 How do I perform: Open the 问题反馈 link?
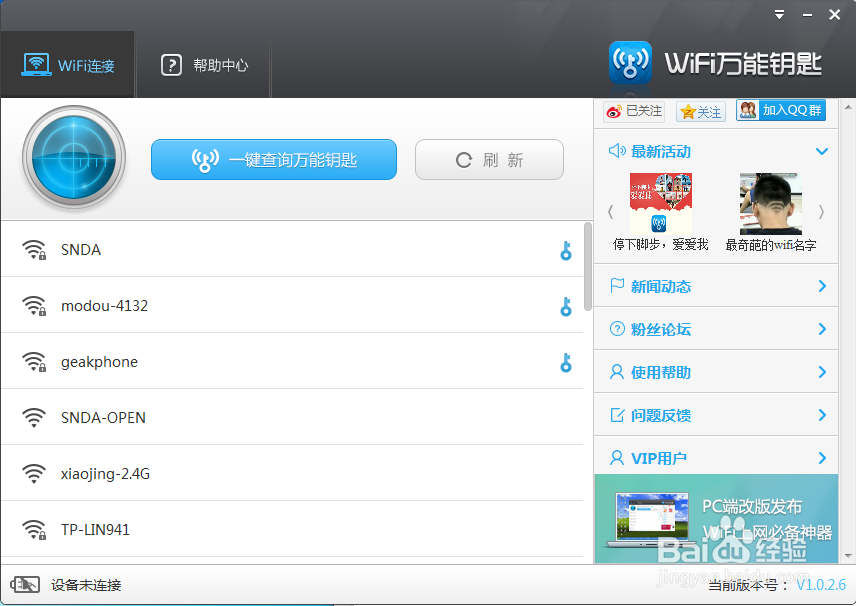(661, 415)
